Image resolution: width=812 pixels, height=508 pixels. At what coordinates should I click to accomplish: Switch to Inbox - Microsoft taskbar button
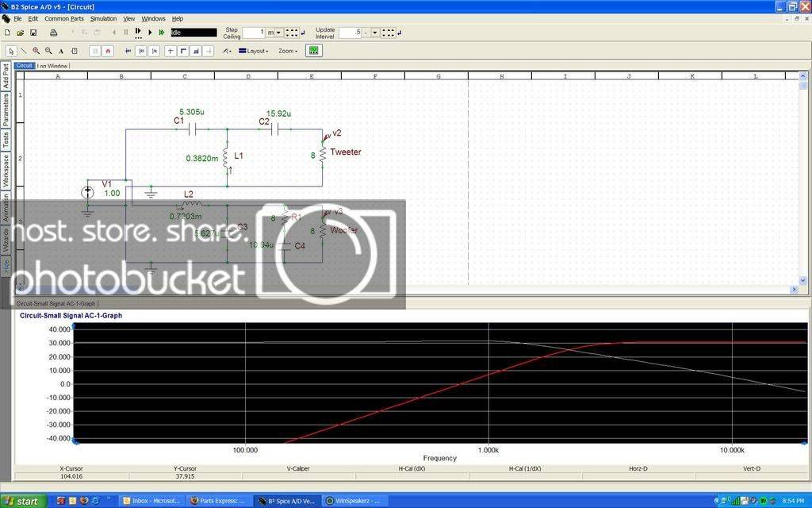pos(152,501)
